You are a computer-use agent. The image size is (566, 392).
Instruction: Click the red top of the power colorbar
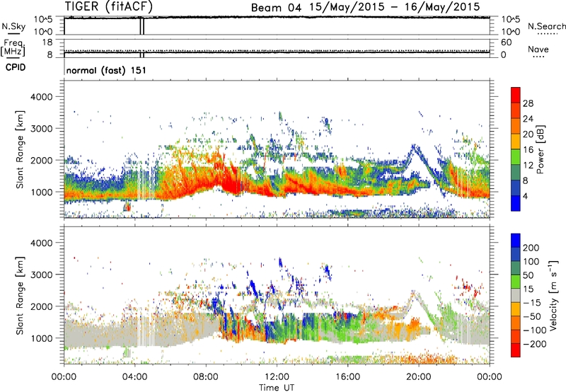click(516, 95)
